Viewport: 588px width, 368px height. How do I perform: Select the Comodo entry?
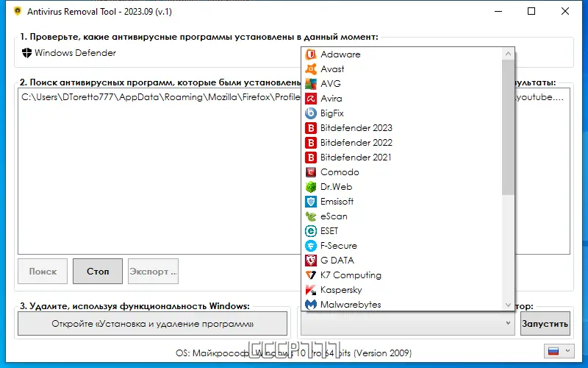point(402,172)
